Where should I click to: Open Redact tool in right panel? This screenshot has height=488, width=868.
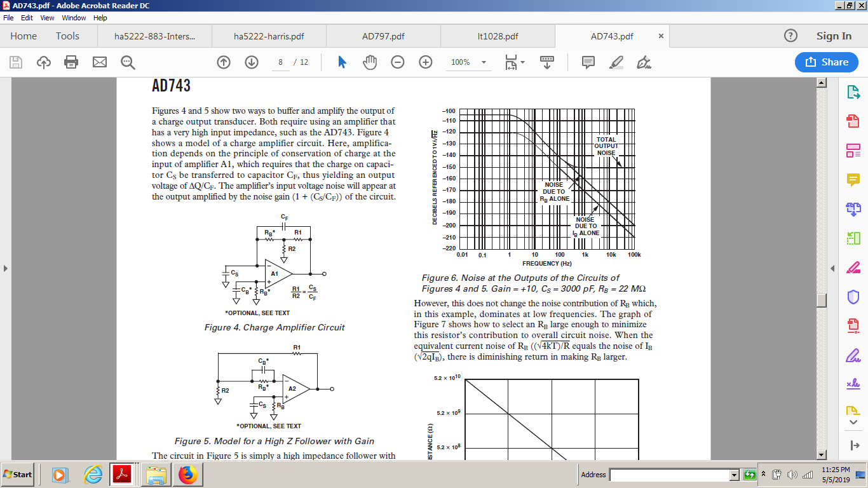[x=853, y=267]
